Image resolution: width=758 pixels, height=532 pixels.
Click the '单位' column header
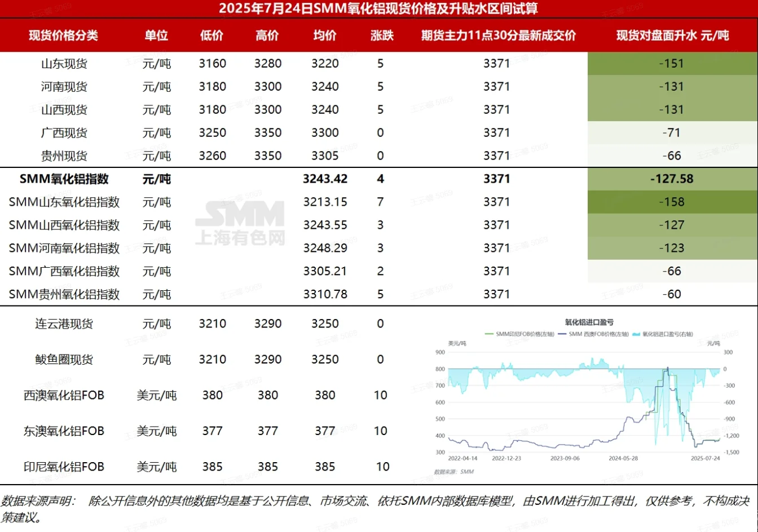(156, 36)
